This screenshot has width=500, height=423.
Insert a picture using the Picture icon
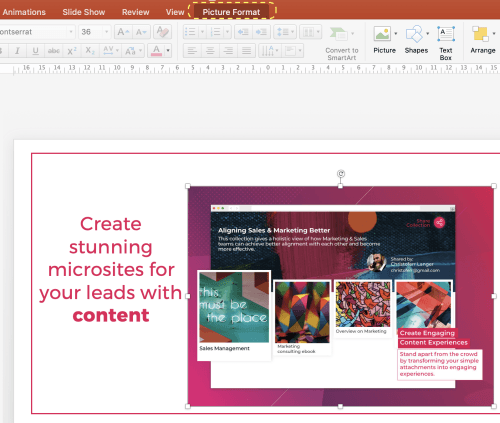(x=382, y=34)
